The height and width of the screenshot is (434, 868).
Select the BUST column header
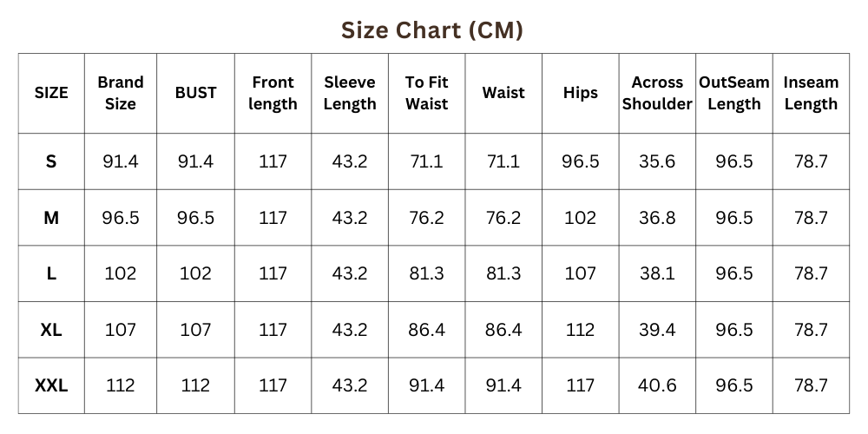[195, 93]
